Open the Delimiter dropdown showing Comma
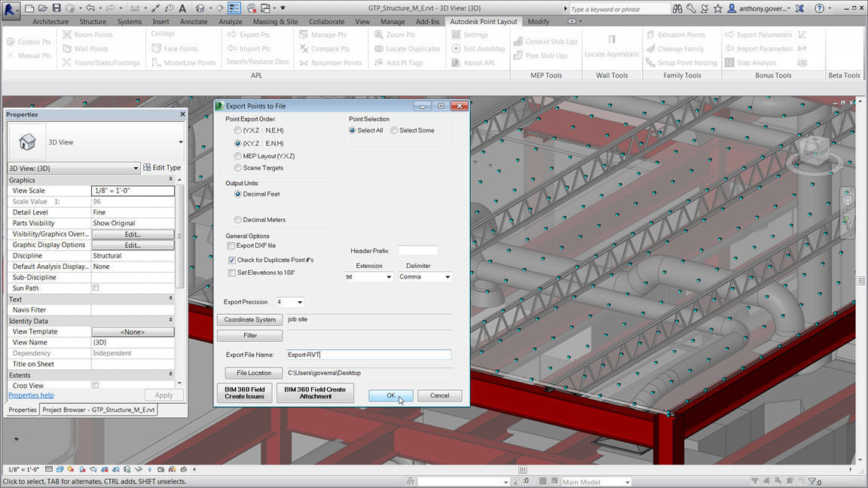Screen dimensions: 868x488 (x=424, y=276)
